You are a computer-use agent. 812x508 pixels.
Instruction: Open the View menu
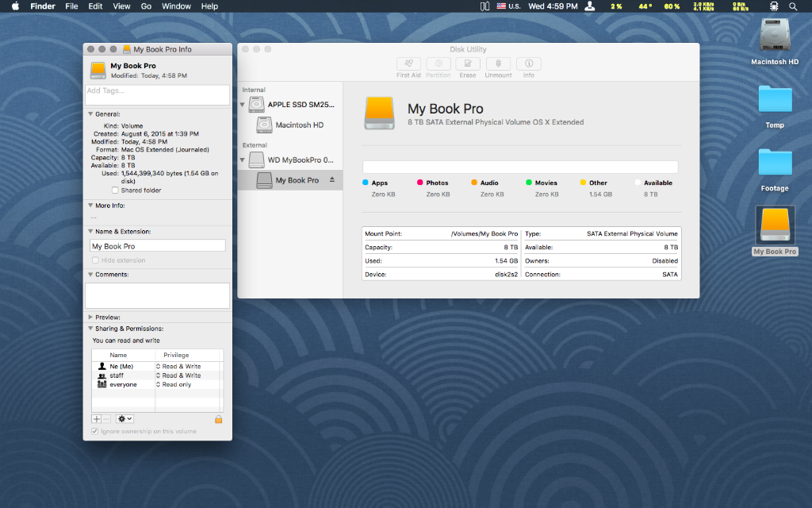click(121, 6)
